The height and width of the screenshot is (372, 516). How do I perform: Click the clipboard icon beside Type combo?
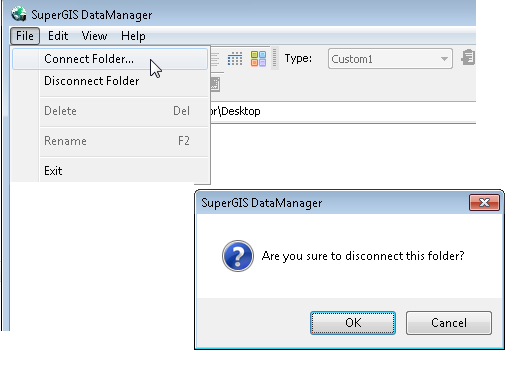click(468, 58)
